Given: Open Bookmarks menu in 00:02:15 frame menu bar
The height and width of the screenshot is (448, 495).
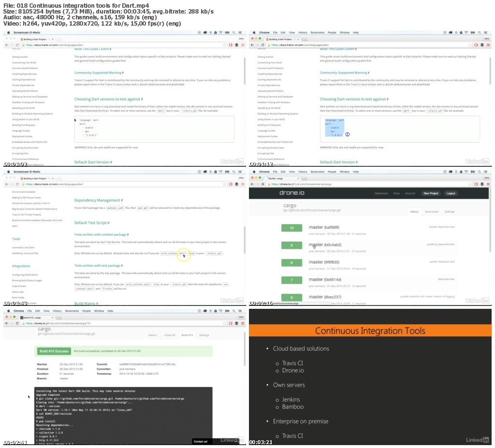Looking at the screenshot, I should pos(317,172).
